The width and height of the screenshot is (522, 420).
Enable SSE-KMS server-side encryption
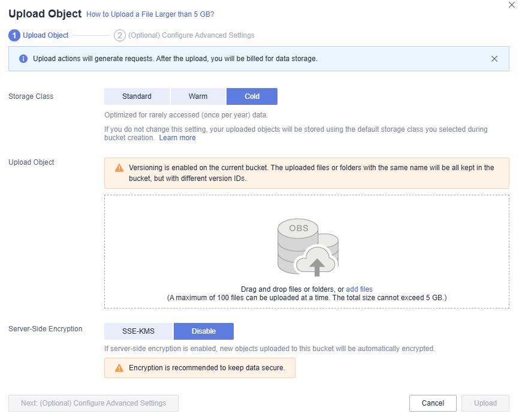(138, 331)
